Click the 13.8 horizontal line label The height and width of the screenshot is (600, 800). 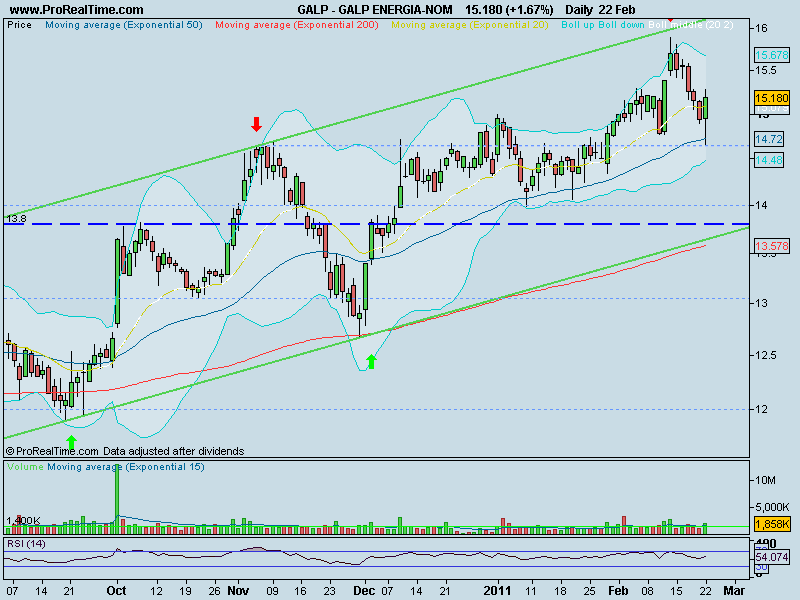(16, 219)
